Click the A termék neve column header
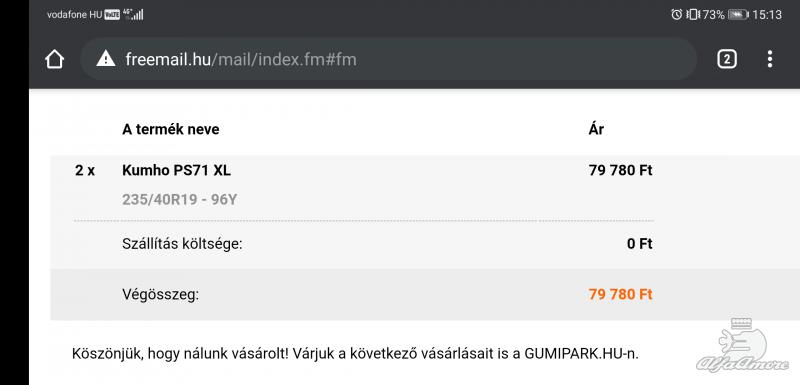This screenshot has width=800, height=385. point(170,130)
